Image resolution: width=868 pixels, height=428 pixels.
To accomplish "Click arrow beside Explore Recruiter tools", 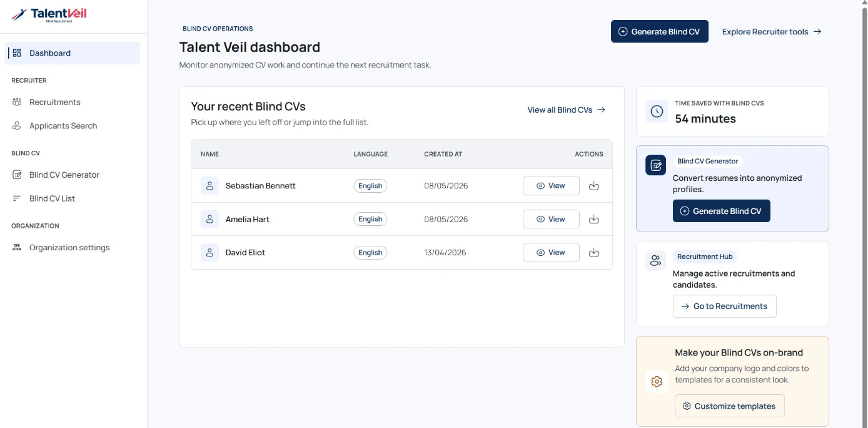I will [817, 32].
